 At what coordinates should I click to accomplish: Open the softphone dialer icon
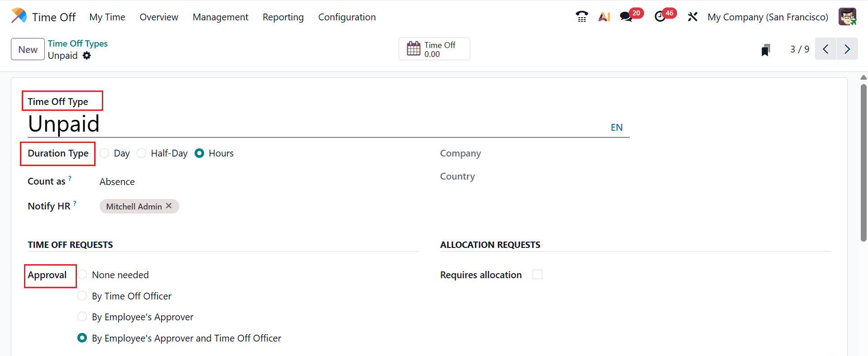click(582, 16)
